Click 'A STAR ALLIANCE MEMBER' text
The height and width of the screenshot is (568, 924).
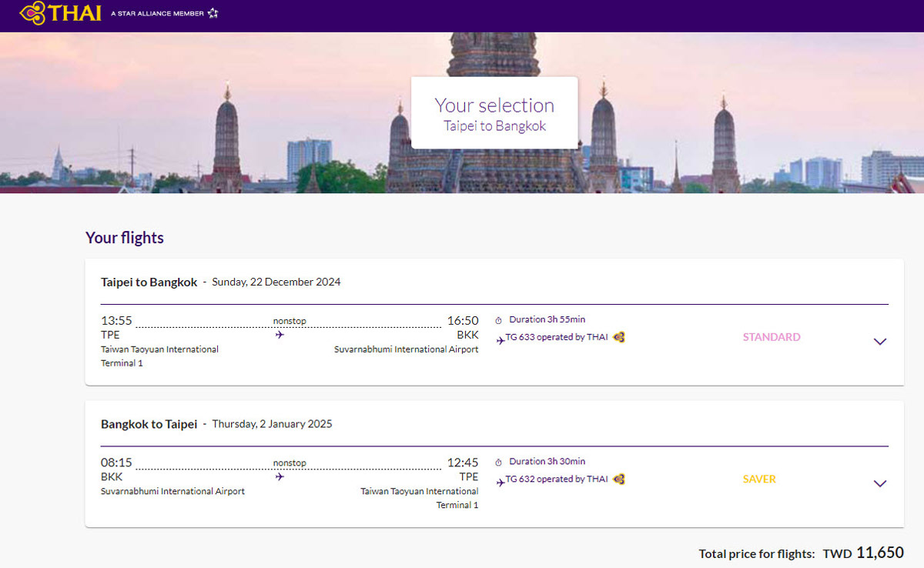(x=157, y=13)
